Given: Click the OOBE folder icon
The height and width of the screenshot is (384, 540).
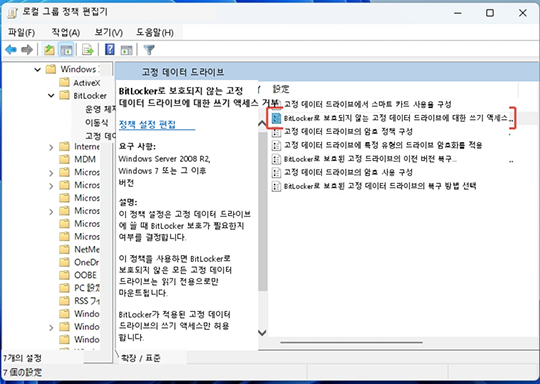Looking at the screenshot, I should coord(64,275).
